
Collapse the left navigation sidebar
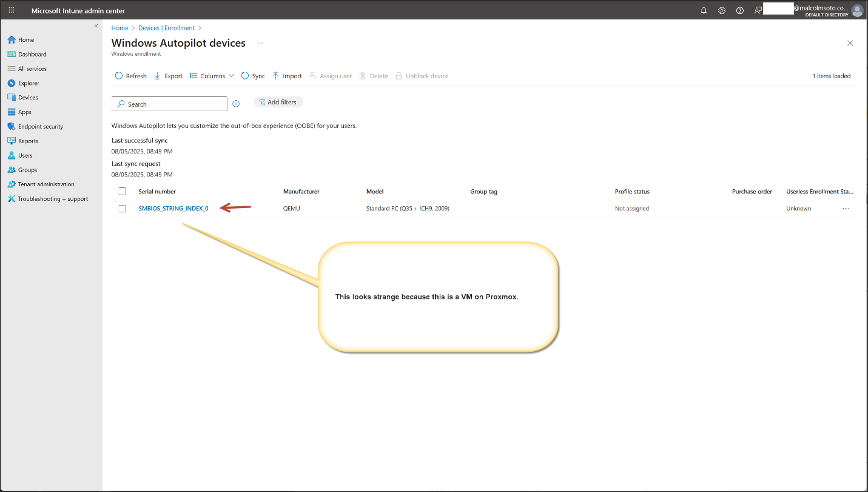click(x=96, y=25)
